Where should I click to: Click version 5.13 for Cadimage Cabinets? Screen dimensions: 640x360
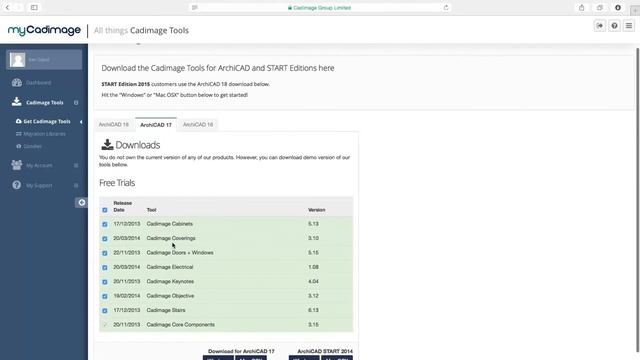tap(313, 224)
